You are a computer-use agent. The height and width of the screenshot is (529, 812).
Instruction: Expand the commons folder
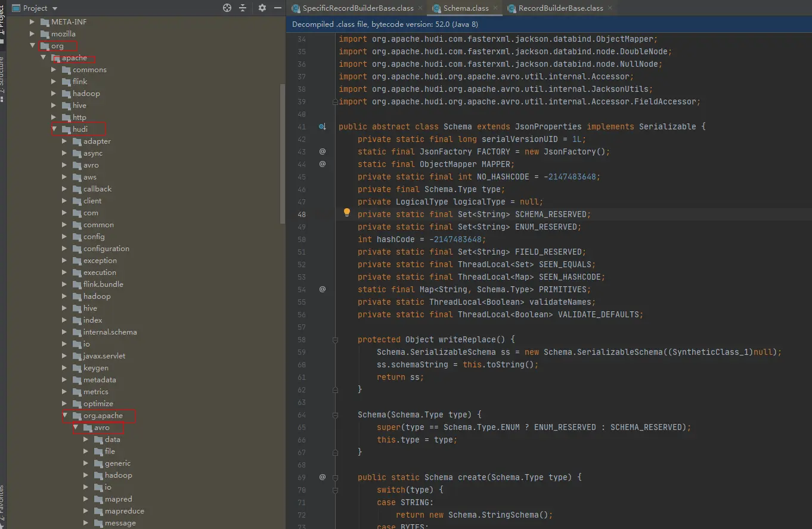tap(54, 70)
